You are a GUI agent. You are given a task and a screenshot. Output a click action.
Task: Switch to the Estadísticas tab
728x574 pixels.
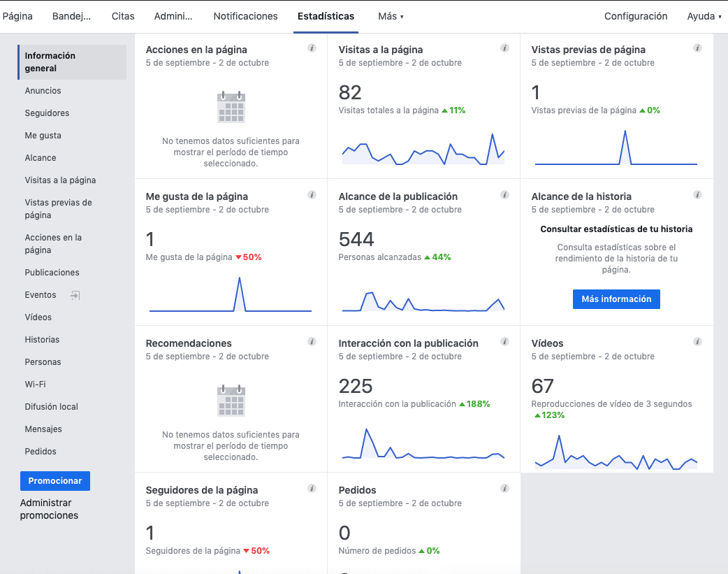[326, 15]
